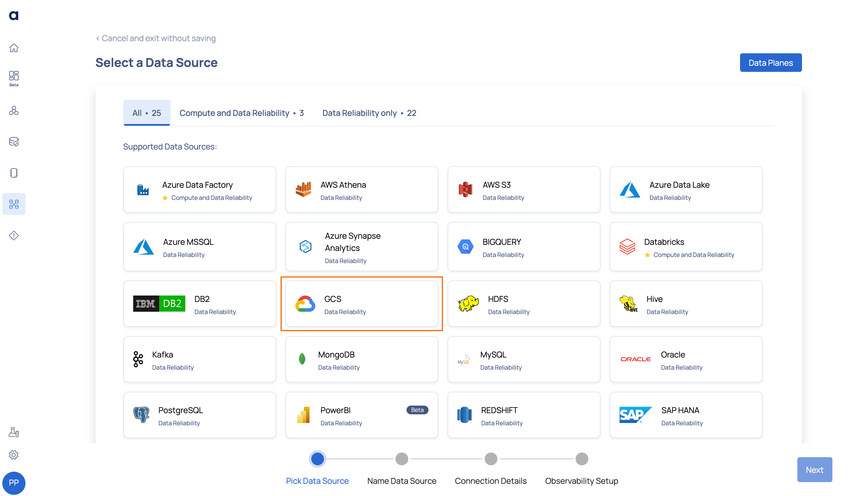Choose the BIGQUERY title

pyautogui.click(x=502, y=242)
